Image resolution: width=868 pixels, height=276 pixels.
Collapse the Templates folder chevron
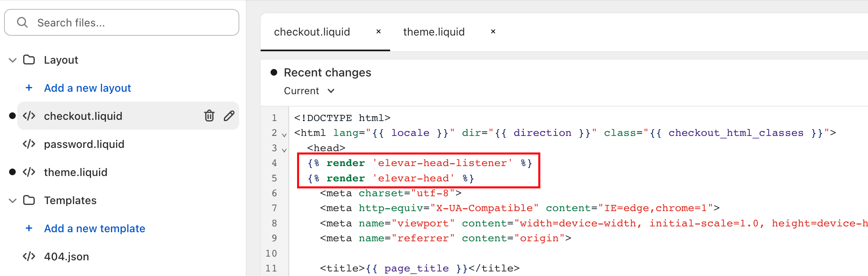pos(13,200)
